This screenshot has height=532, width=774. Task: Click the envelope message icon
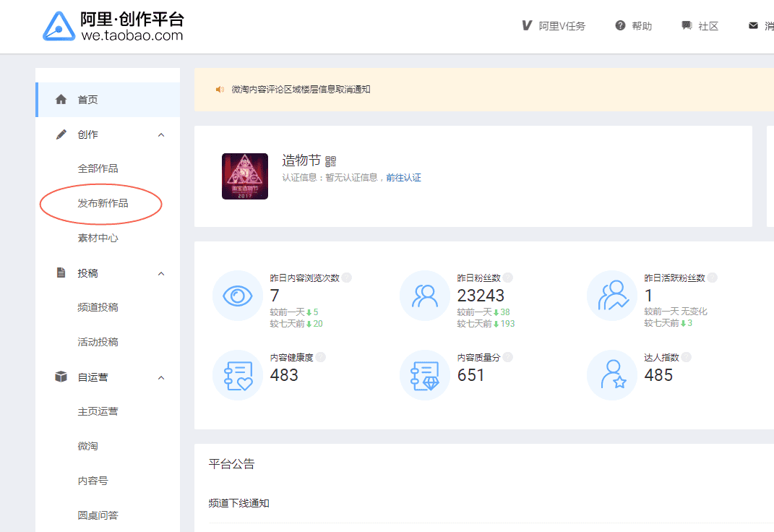click(753, 26)
